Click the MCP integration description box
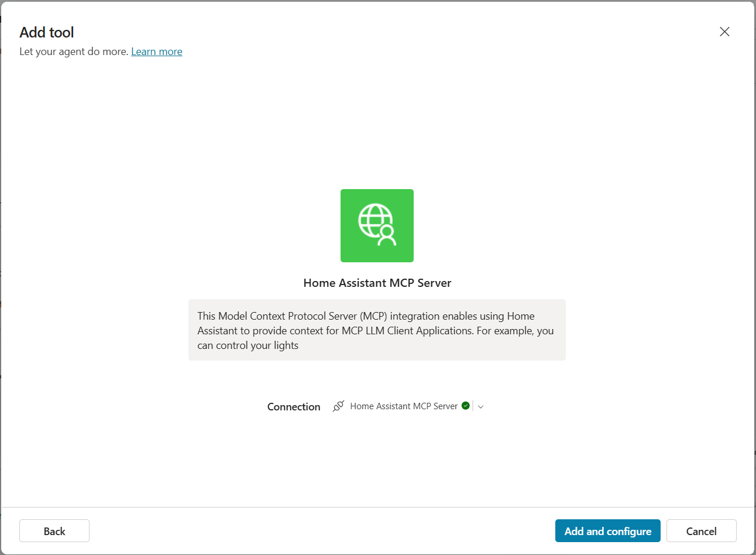This screenshot has width=756, height=555. (377, 330)
